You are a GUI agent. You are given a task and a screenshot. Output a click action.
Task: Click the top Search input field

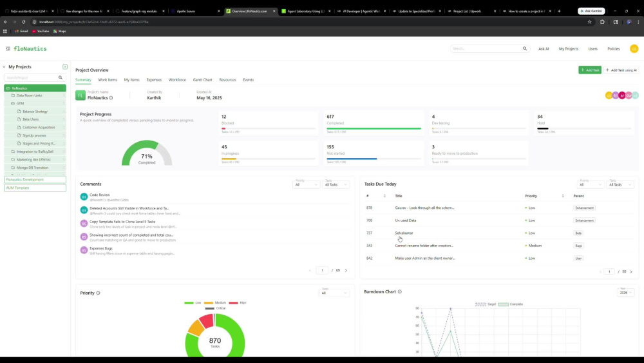pyautogui.click(x=486, y=48)
